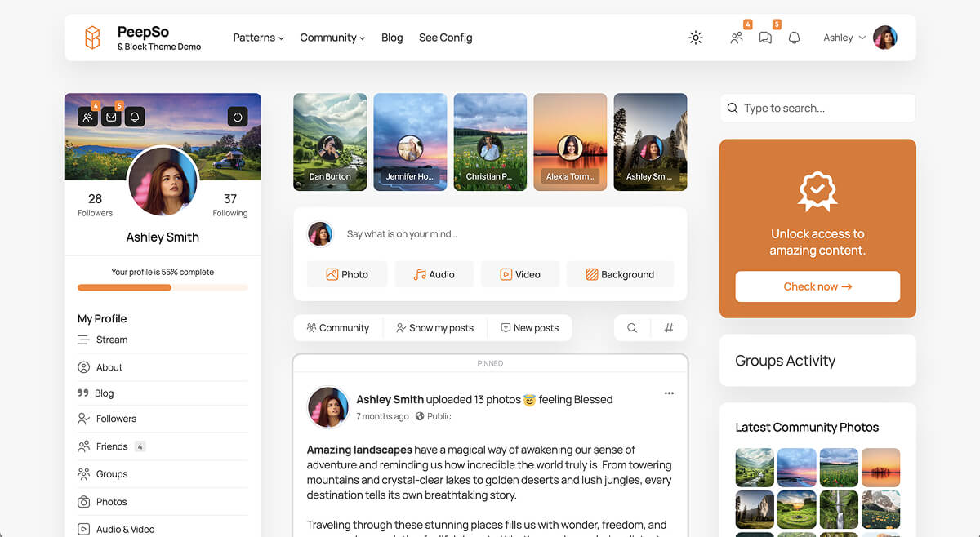Image resolution: width=980 pixels, height=537 pixels.
Task: Expand the Patterns dropdown menu
Action: (258, 38)
